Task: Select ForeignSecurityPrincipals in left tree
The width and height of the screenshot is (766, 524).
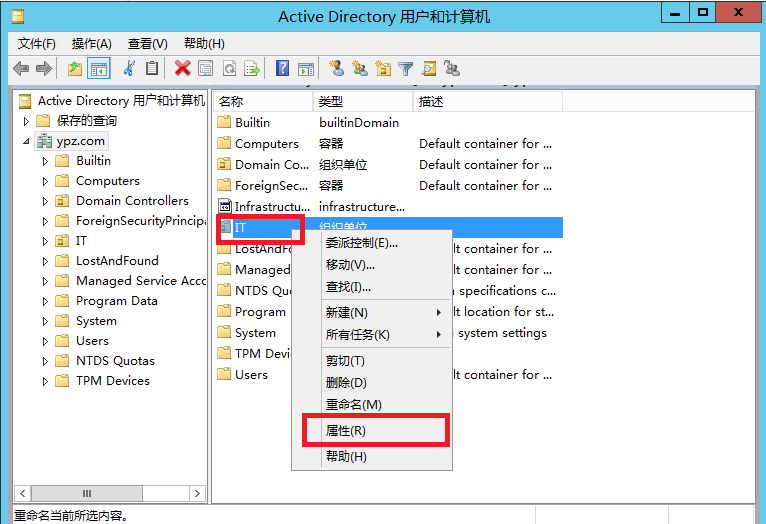Action: click(x=141, y=221)
